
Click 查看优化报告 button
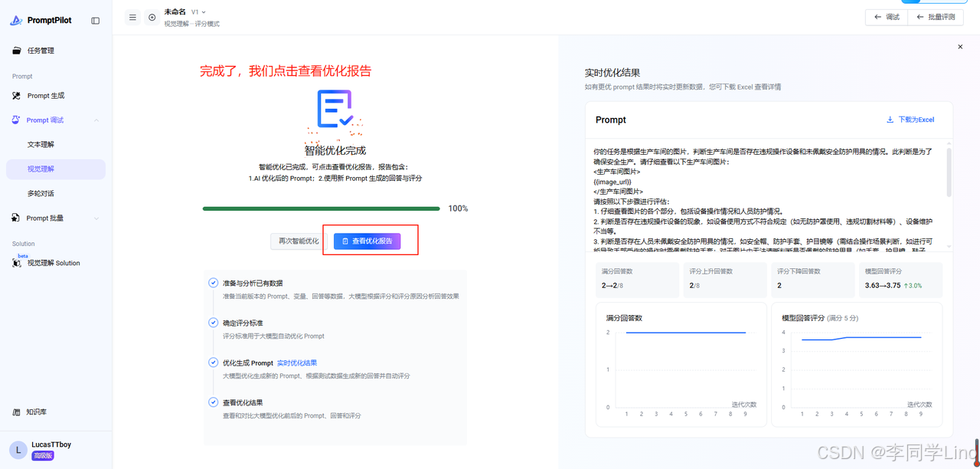click(367, 241)
